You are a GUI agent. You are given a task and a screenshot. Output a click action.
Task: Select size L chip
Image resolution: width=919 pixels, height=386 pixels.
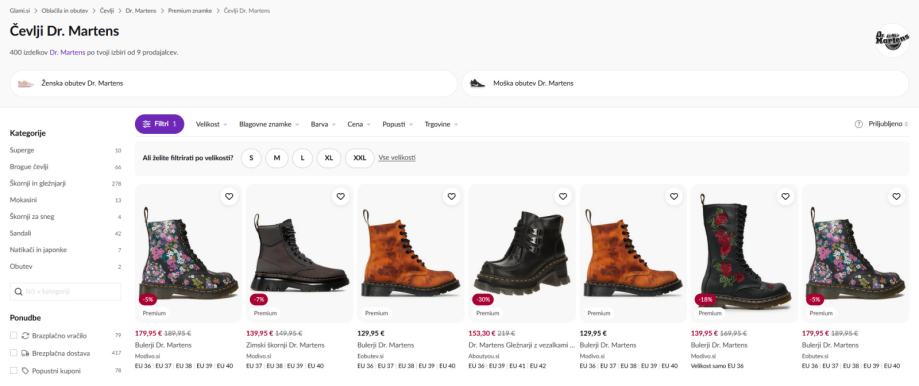302,158
